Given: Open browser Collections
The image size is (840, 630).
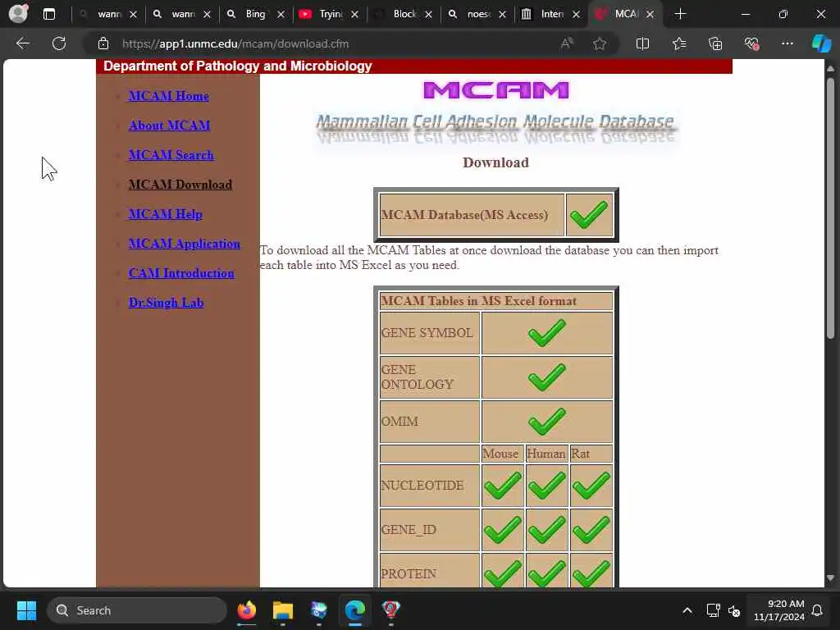Looking at the screenshot, I should [715, 43].
